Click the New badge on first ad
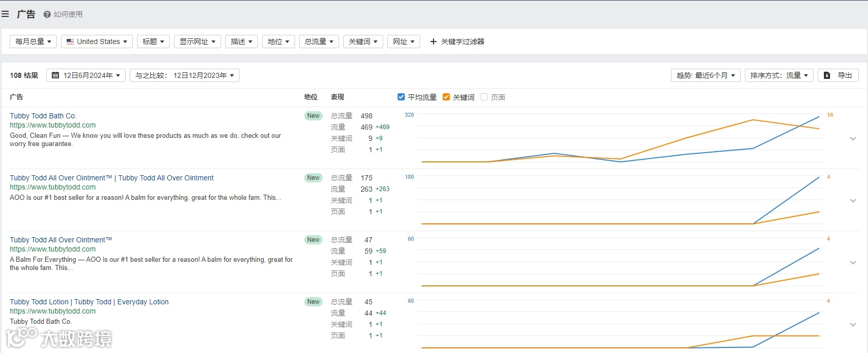This screenshot has width=868, height=353. click(313, 116)
